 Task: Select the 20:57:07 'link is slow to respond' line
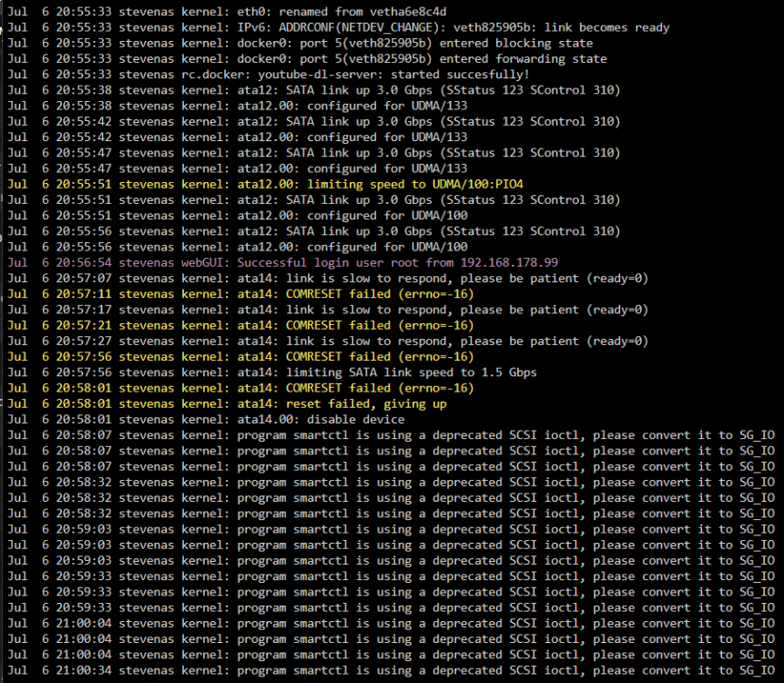click(328, 279)
